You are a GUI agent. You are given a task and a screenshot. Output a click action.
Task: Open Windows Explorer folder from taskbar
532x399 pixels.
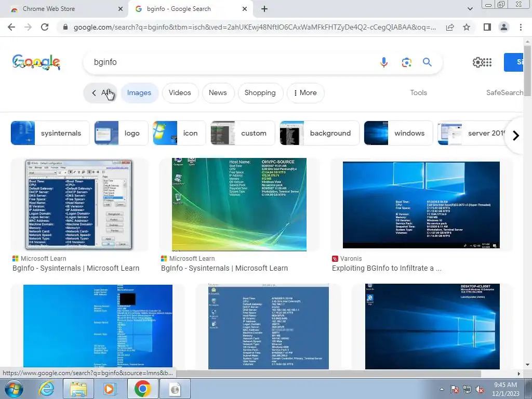tap(78, 389)
